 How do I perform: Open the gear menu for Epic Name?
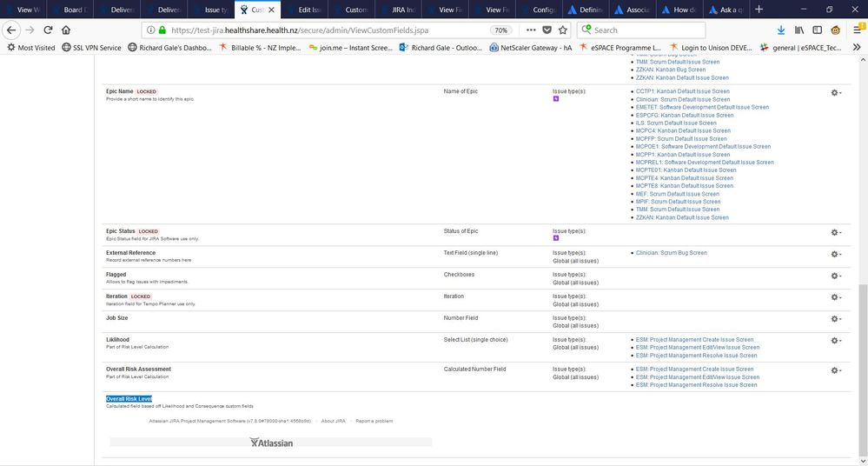coord(836,92)
